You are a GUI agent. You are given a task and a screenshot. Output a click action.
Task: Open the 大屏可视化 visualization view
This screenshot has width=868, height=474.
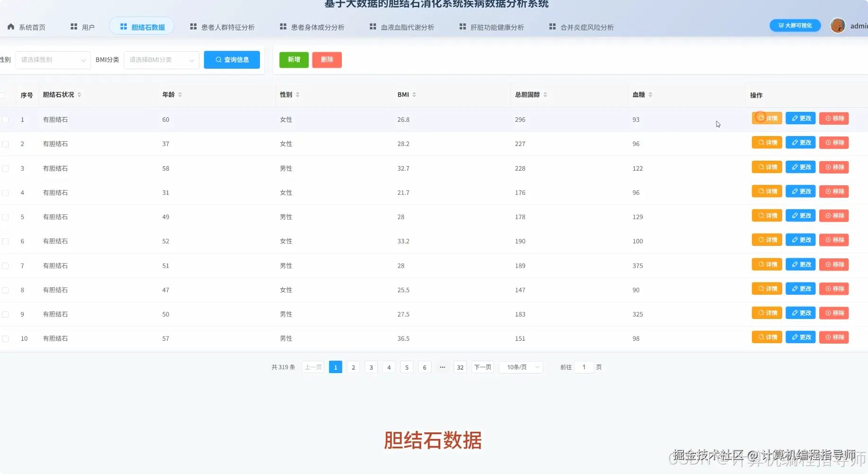tap(795, 26)
